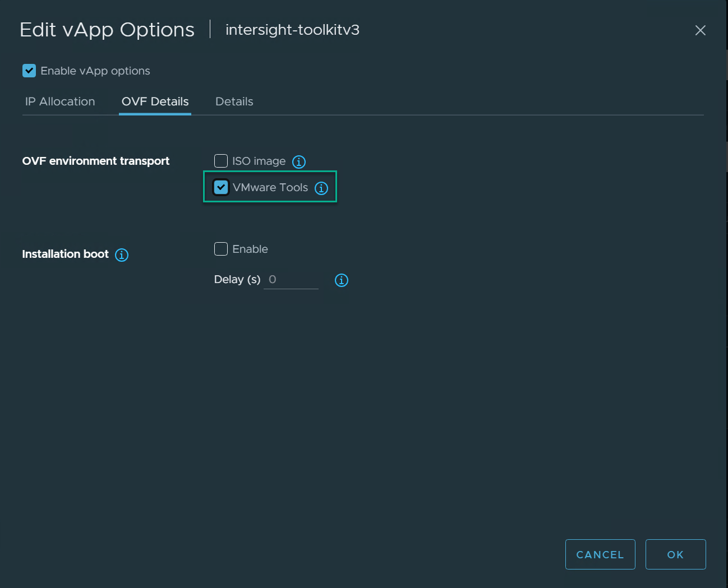Close the Edit vApp Options dialog
Viewport: 728px width, 588px height.
(701, 30)
